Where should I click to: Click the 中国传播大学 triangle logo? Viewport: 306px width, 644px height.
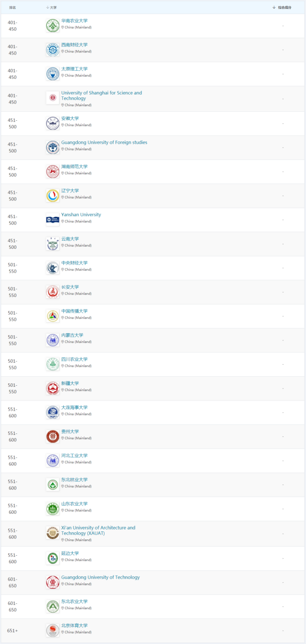point(53,316)
